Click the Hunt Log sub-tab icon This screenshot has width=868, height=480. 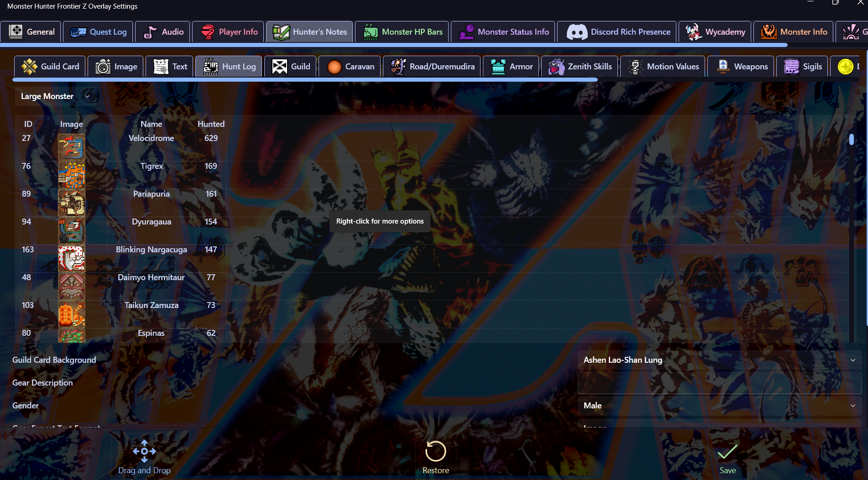[210, 67]
